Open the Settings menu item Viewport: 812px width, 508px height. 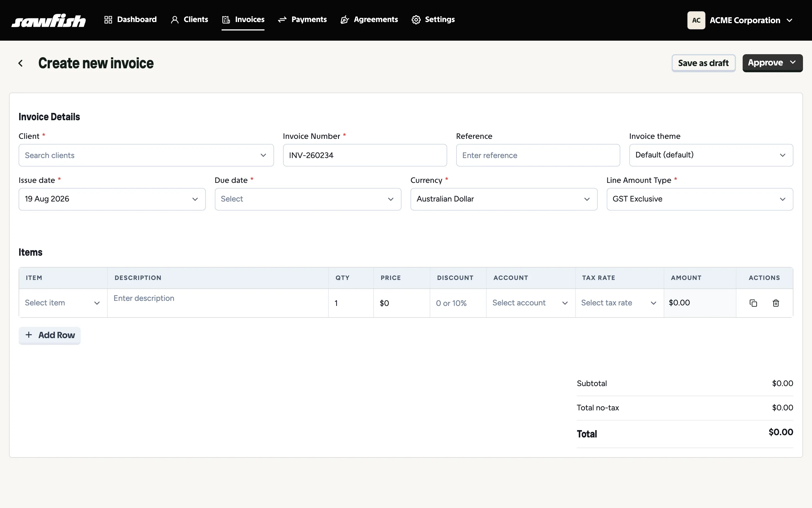(x=433, y=20)
